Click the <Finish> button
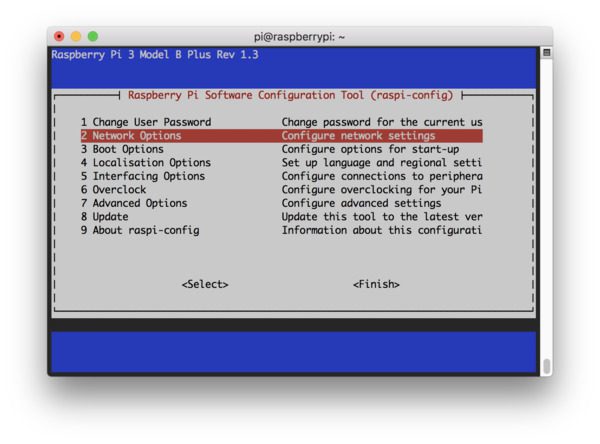 (376, 284)
